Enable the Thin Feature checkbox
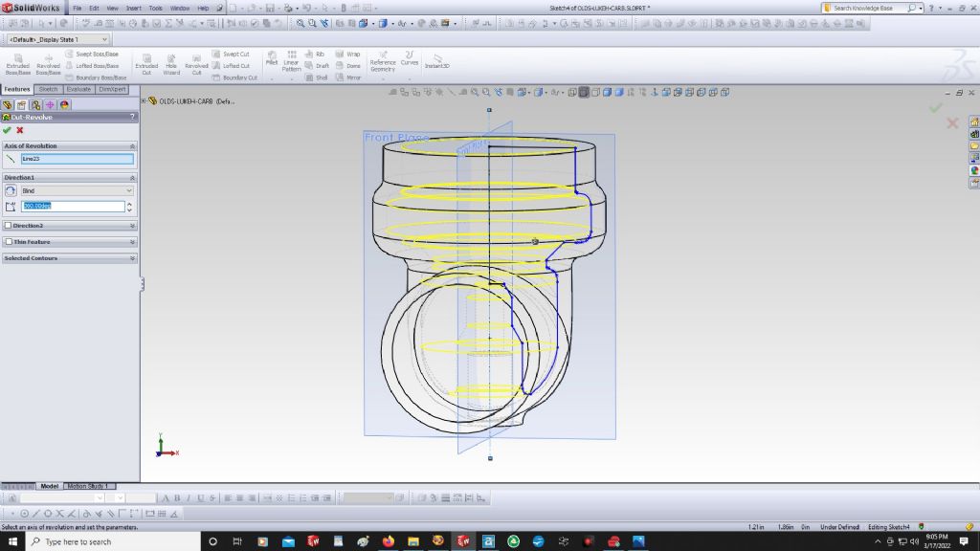The width and height of the screenshot is (980, 551). (9, 242)
